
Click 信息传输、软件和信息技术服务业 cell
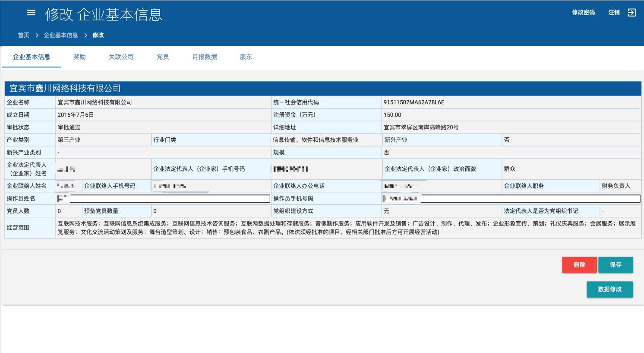316,140
